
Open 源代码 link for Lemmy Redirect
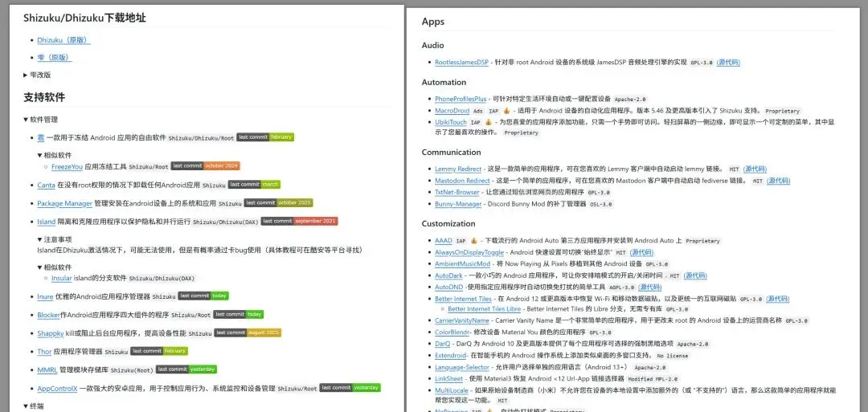pyautogui.click(x=755, y=169)
